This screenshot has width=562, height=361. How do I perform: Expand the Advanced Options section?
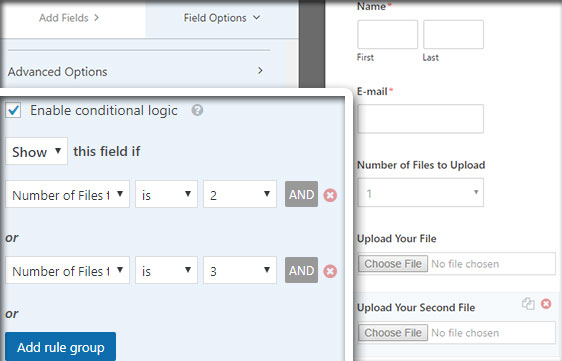(x=135, y=71)
